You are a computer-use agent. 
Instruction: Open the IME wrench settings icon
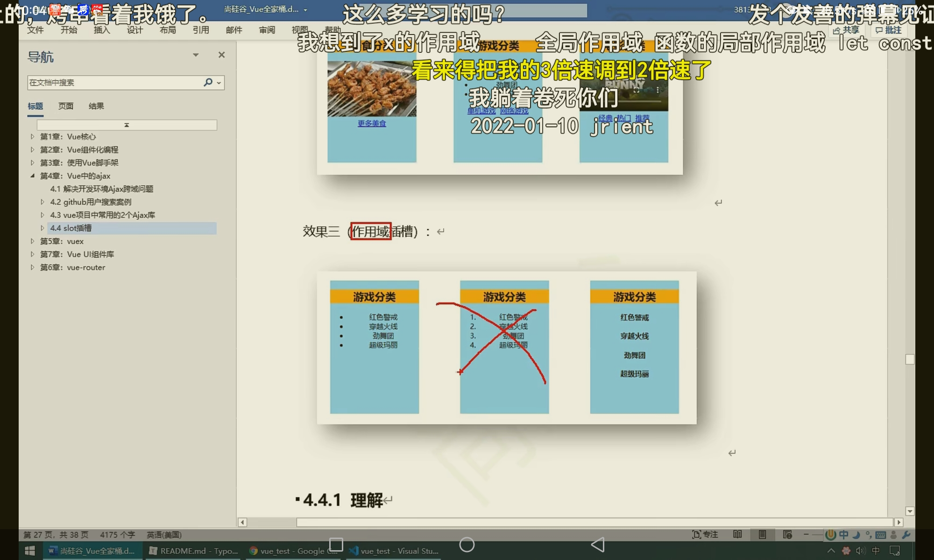(906, 535)
